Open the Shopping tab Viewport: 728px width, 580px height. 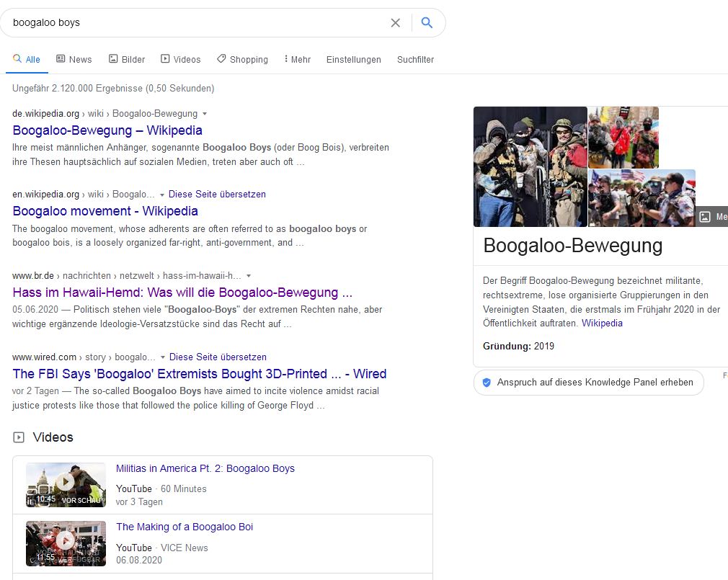pyautogui.click(x=242, y=60)
